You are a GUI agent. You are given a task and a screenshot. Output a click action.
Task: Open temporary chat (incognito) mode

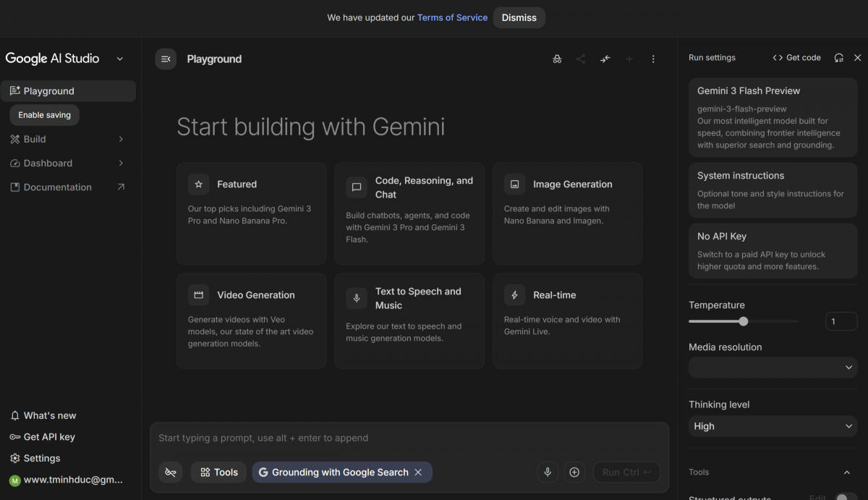557,59
